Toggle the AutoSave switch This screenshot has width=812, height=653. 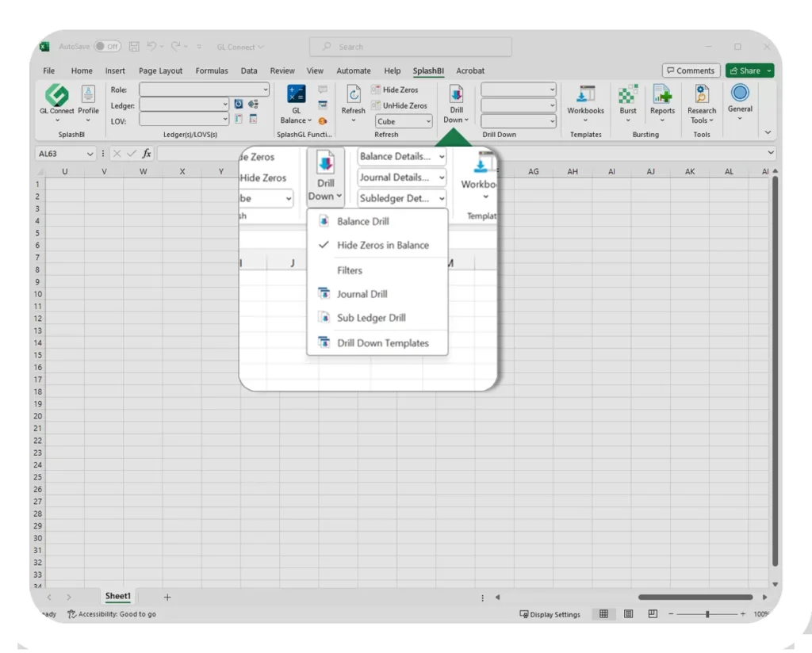point(107,47)
